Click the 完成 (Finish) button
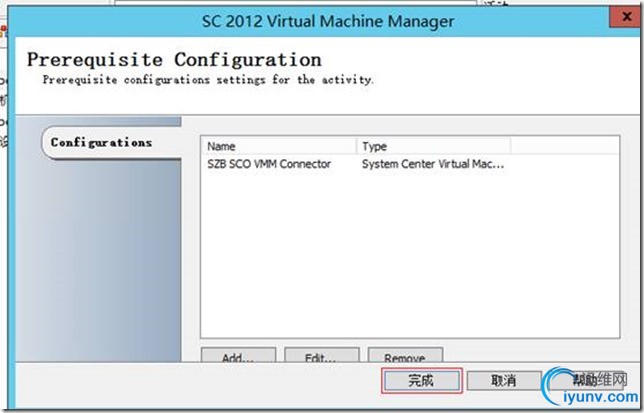The image size is (644, 413). pos(421,381)
